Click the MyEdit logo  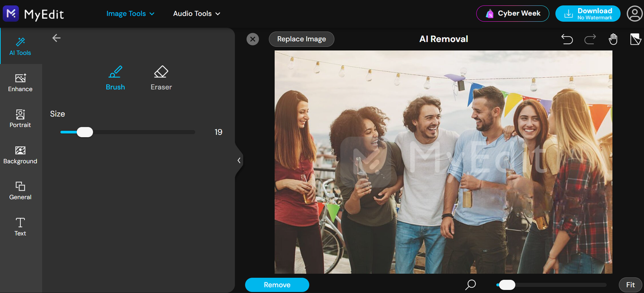click(33, 14)
